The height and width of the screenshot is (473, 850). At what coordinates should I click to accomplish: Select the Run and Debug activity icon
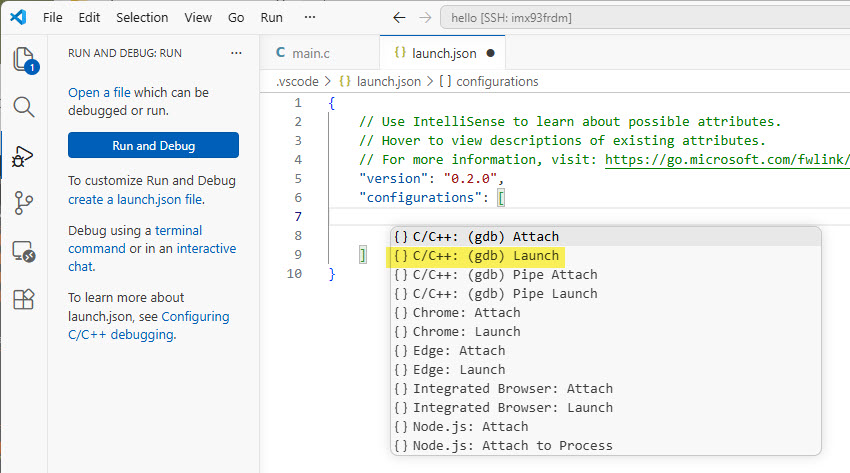(x=23, y=155)
